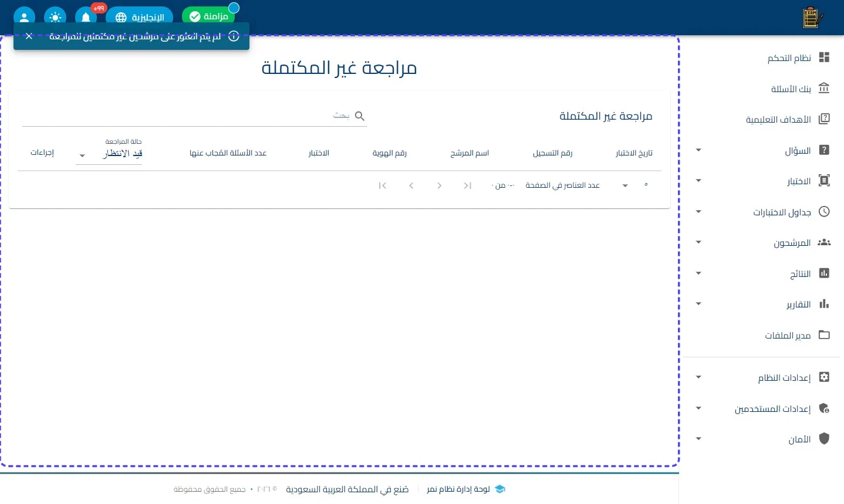Expand the جداول الاختبارات submenu arrow
This screenshot has width=844, height=504.
pos(698,212)
